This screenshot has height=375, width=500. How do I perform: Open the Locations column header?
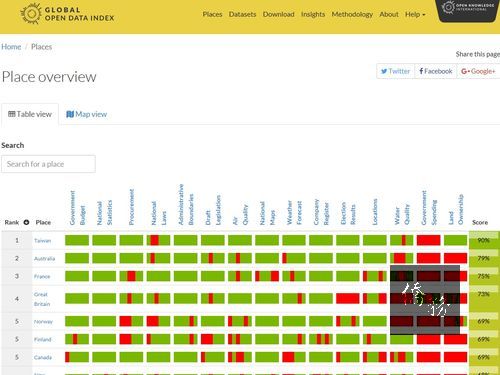point(375,212)
